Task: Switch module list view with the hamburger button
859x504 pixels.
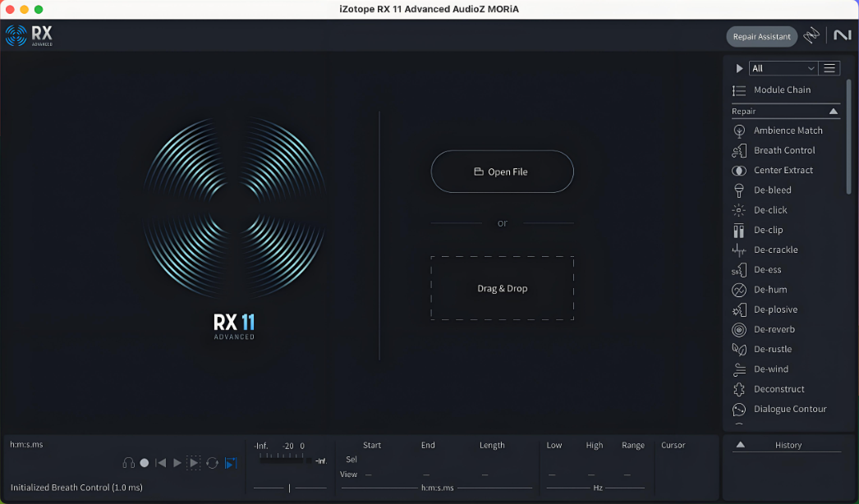Action: coord(829,68)
